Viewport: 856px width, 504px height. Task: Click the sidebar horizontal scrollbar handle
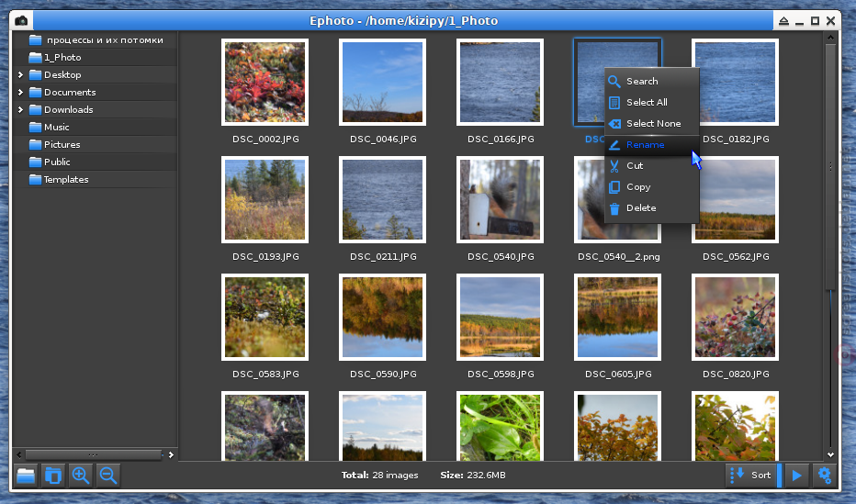point(94,454)
